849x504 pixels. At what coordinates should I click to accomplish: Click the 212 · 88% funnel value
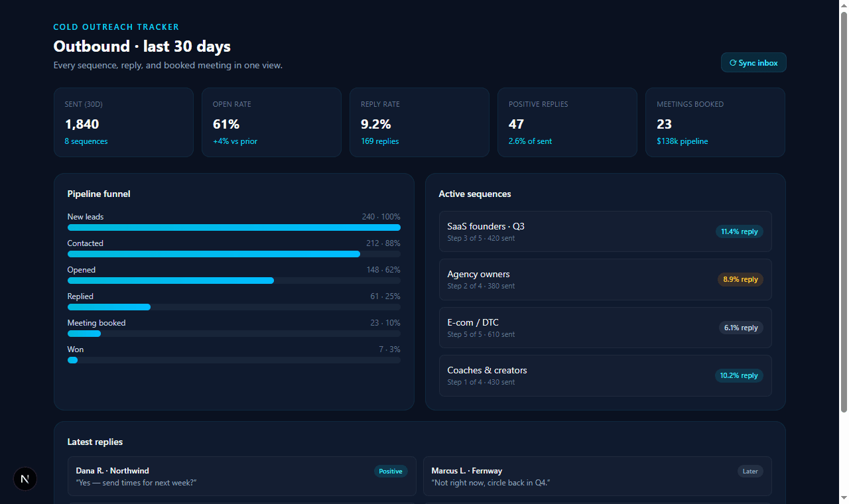383,243
